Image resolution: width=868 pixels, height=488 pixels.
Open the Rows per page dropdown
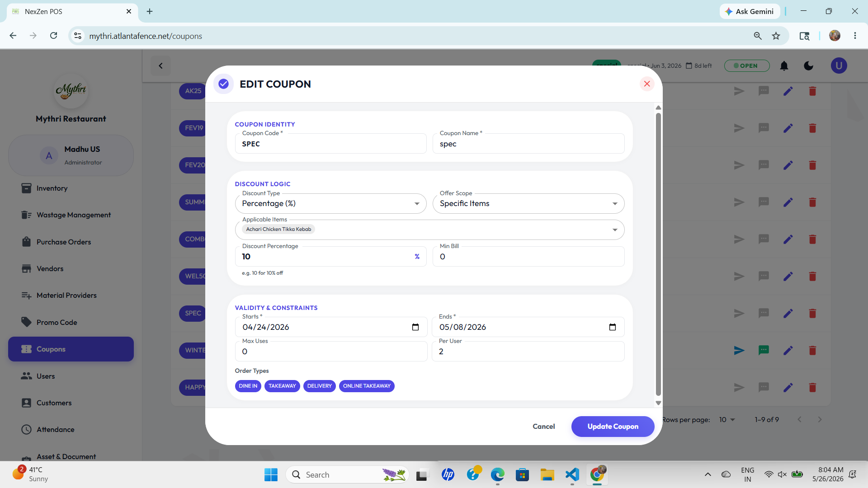(727, 420)
